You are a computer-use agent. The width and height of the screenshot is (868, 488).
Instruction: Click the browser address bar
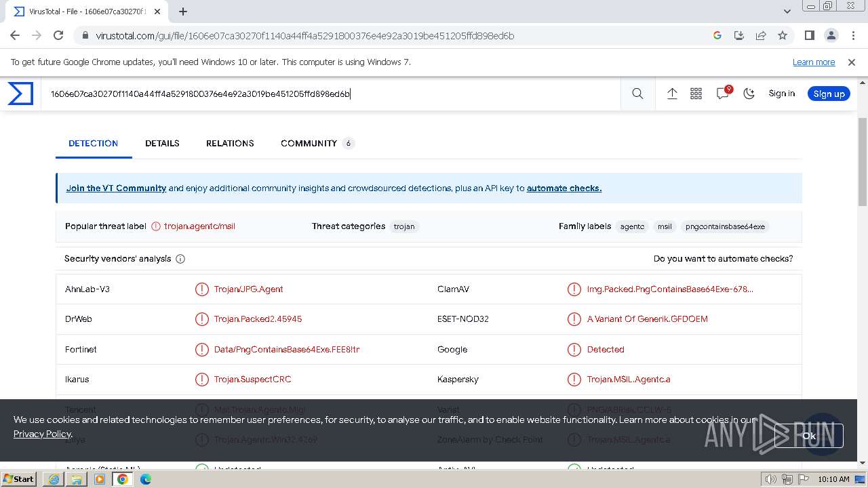pyautogui.click(x=393, y=35)
